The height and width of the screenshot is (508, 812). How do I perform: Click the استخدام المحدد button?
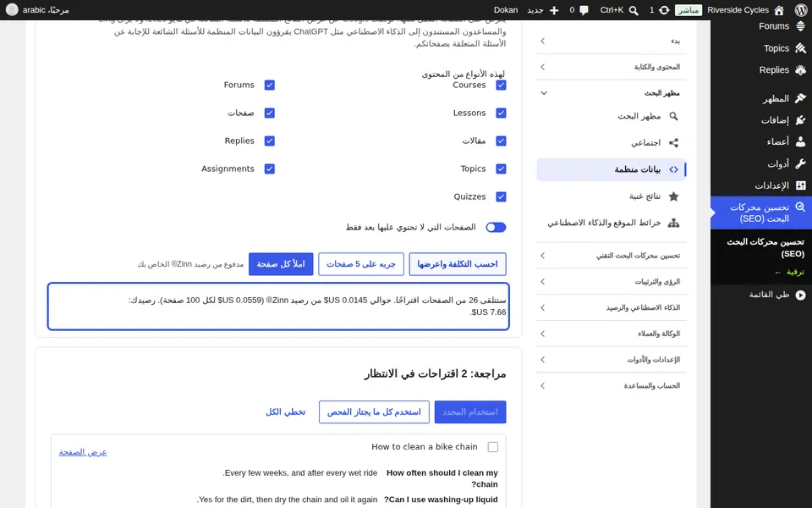pyautogui.click(x=470, y=412)
